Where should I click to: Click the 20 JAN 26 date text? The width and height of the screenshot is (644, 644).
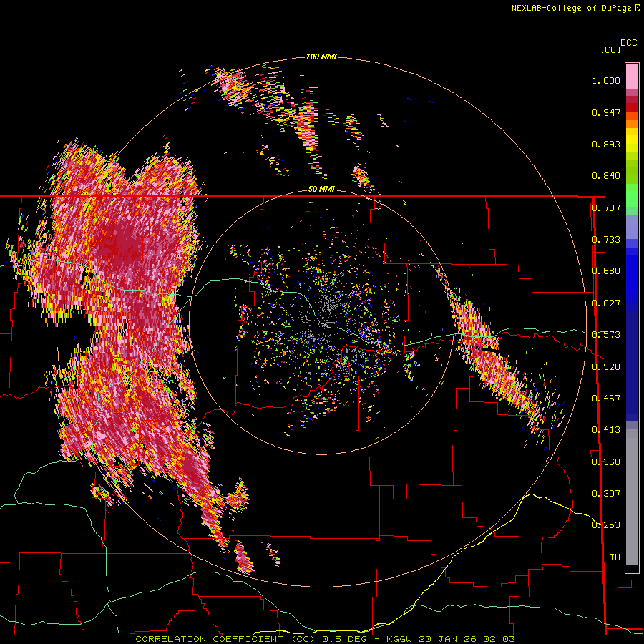pyautogui.click(x=448, y=639)
